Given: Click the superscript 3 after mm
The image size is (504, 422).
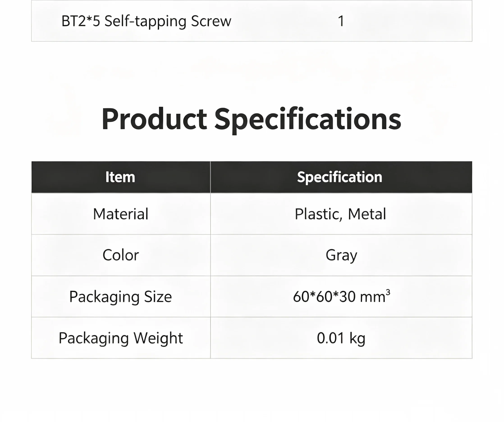Looking at the screenshot, I should click(x=388, y=292).
